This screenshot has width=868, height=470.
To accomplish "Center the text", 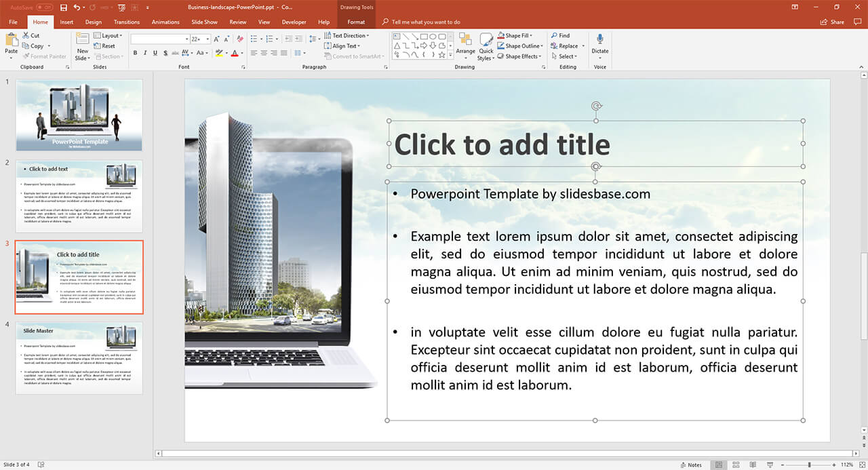I will click(264, 53).
